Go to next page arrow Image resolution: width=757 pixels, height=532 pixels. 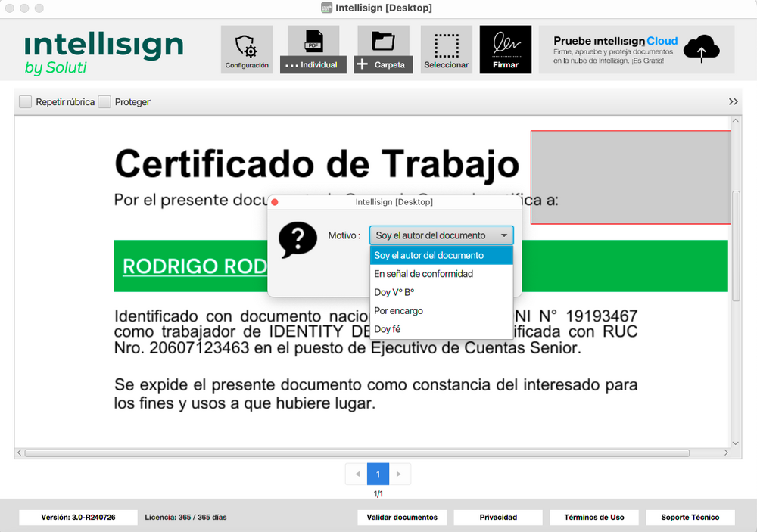click(x=400, y=474)
